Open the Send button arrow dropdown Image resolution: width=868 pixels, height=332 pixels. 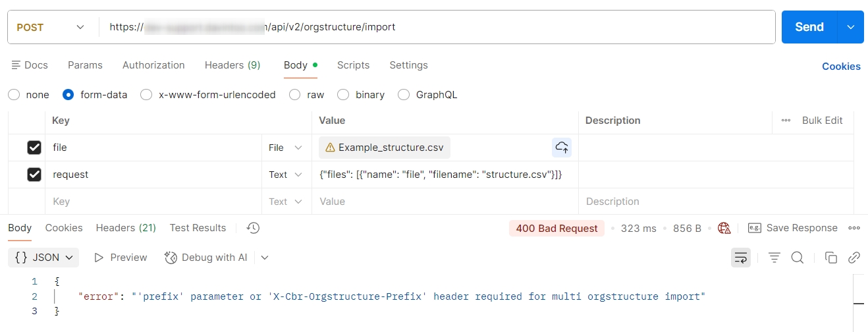coord(850,27)
